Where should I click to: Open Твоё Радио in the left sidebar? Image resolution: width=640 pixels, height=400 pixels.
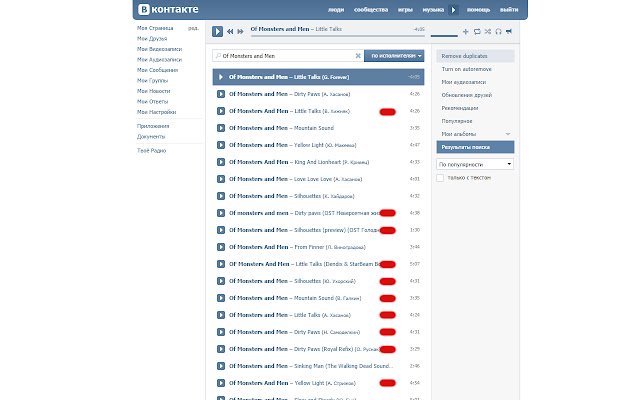tap(151, 151)
